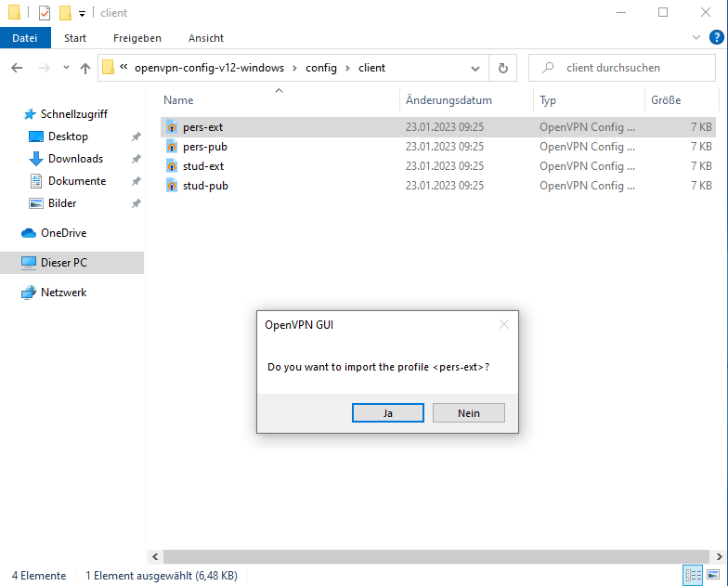Sort by Änderungsdatum column header
Screen dimensions: 728x586
448,100
